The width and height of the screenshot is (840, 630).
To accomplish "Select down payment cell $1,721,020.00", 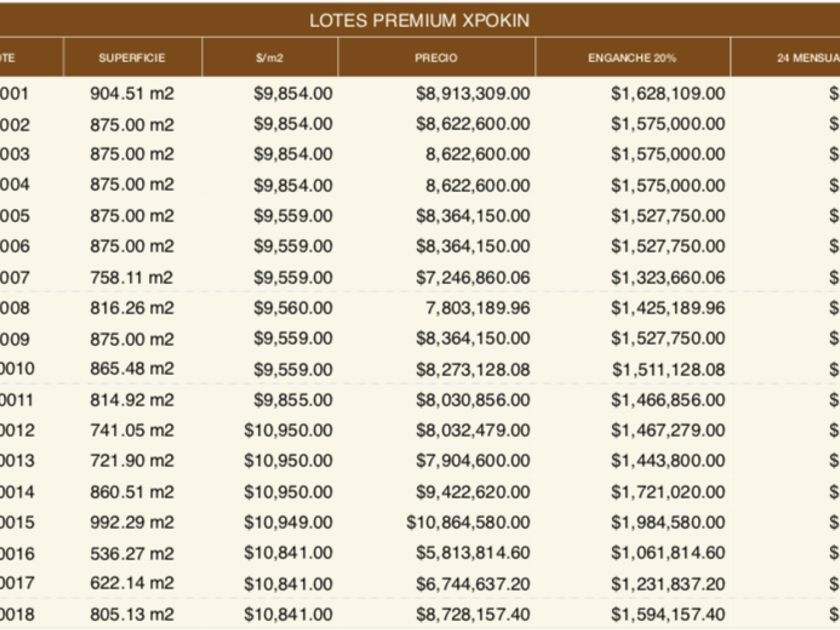I will 667,492.
